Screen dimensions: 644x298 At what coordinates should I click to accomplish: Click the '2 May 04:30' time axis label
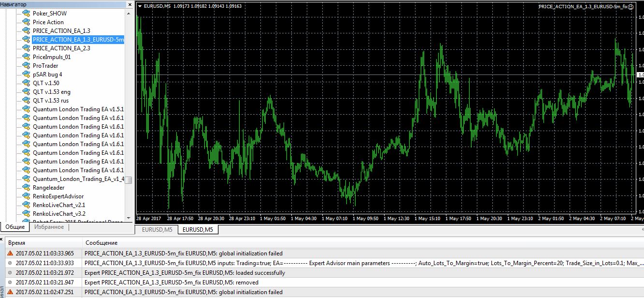(x=582, y=219)
